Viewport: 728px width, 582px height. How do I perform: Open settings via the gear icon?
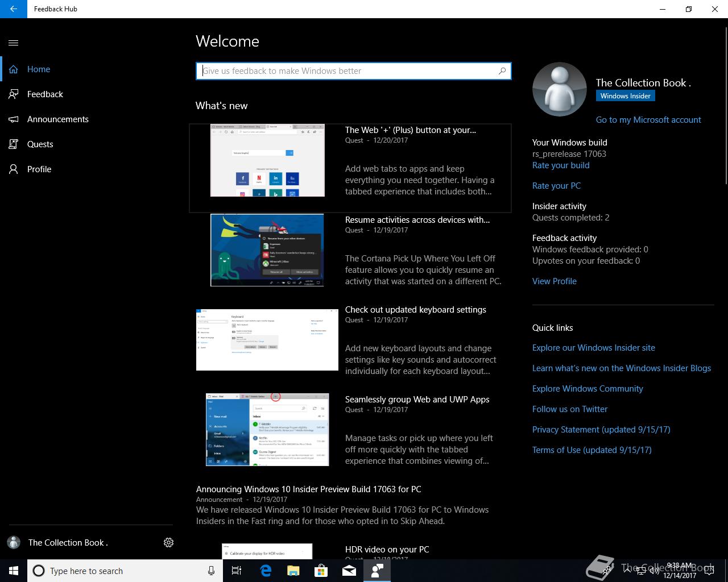(x=168, y=543)
